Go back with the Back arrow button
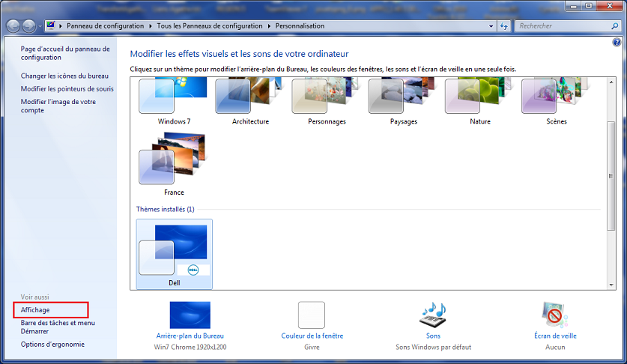627x364 pixels. tap(13, 26)
